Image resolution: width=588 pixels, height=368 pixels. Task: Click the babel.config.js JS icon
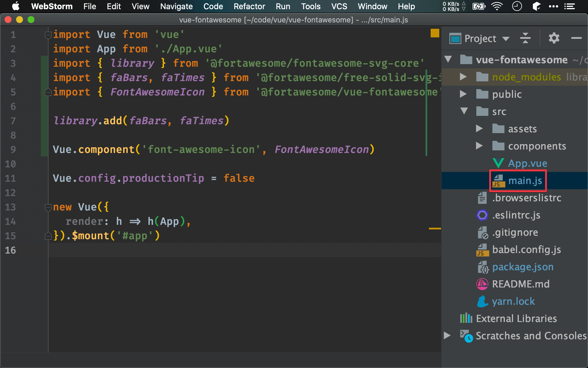tap(482, 250)
